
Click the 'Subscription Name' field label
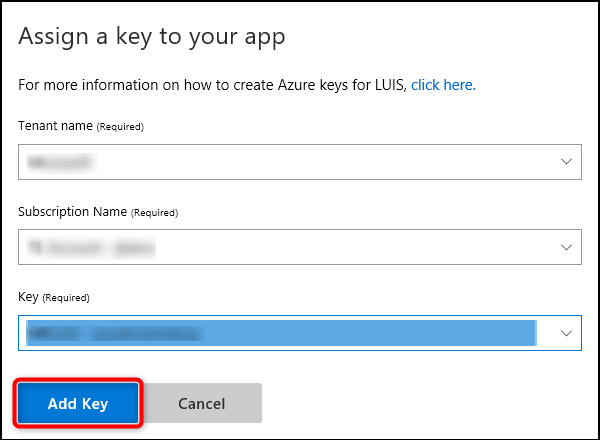pyautogui.click(x=72, y=212)
